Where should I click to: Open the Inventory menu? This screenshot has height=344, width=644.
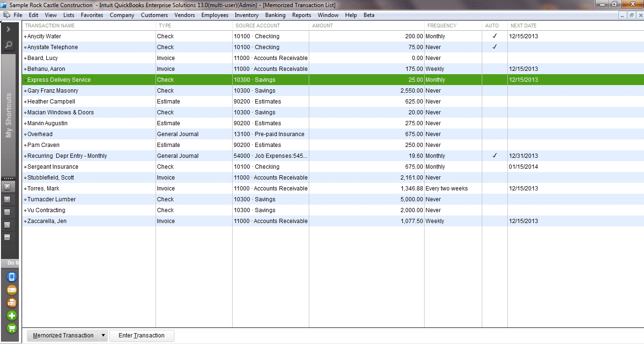(247, 15)
